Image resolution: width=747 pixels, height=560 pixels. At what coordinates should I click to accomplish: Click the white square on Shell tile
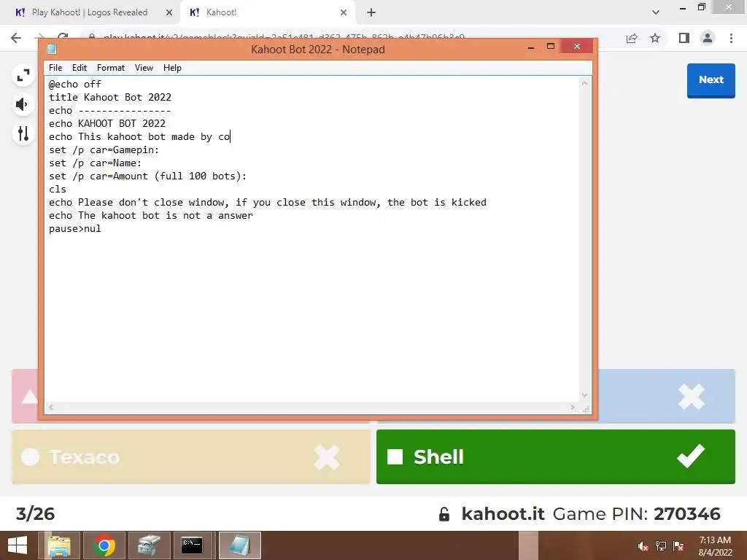[x=395, y=456]
